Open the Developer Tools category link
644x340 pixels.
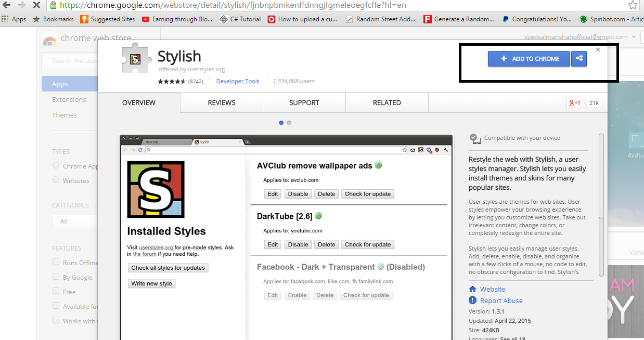coord(238,81)
